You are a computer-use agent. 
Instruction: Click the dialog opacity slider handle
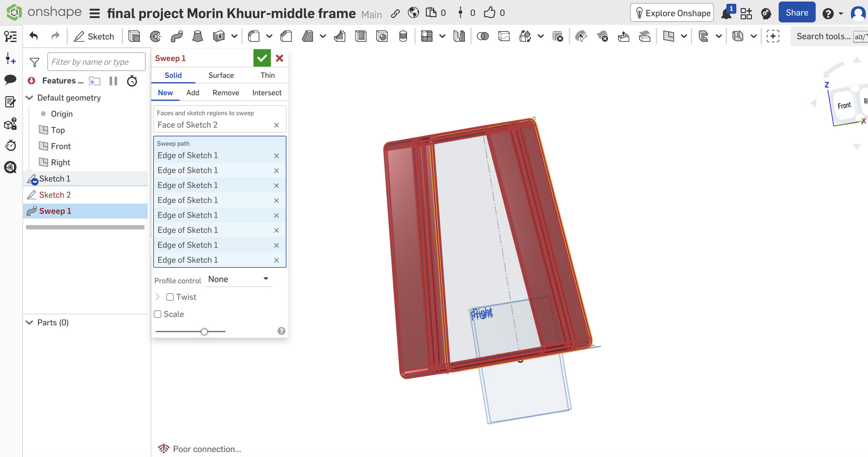click(204, 332)
